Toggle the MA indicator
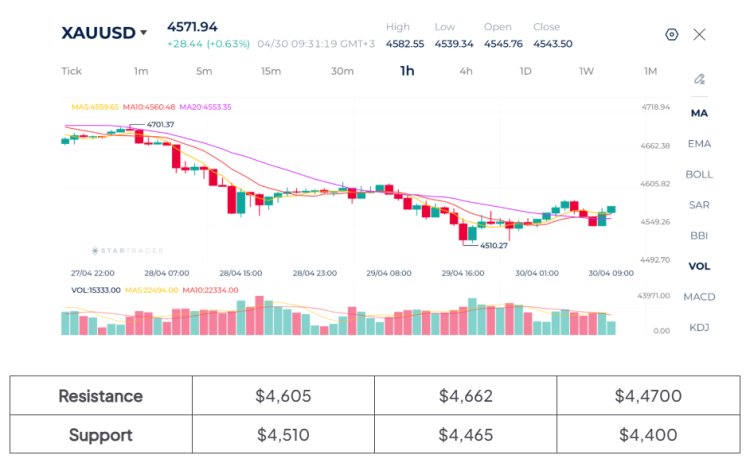 (699, 113)
